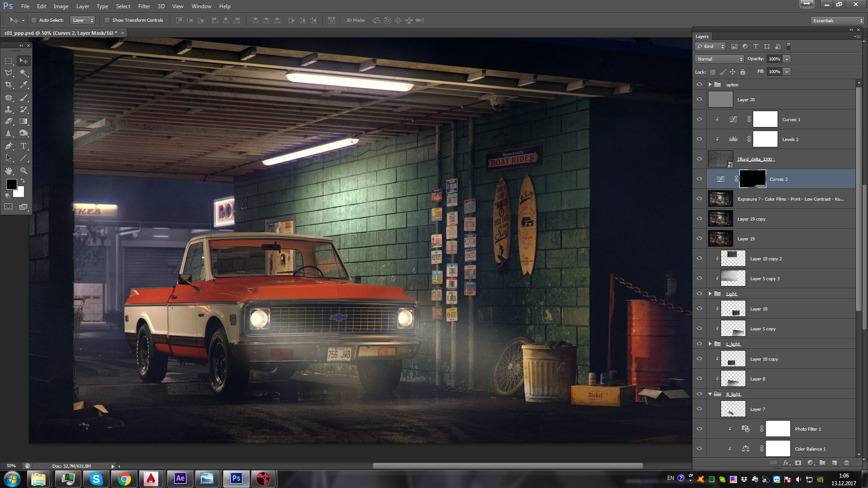
Task: Open the Image menu
Action: tap(61, 6)
